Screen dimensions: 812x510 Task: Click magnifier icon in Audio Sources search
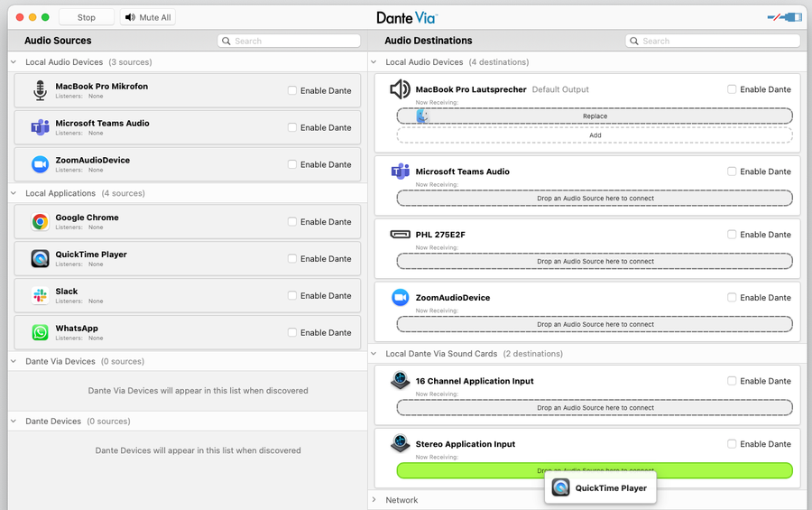click(x=226, y=41)
